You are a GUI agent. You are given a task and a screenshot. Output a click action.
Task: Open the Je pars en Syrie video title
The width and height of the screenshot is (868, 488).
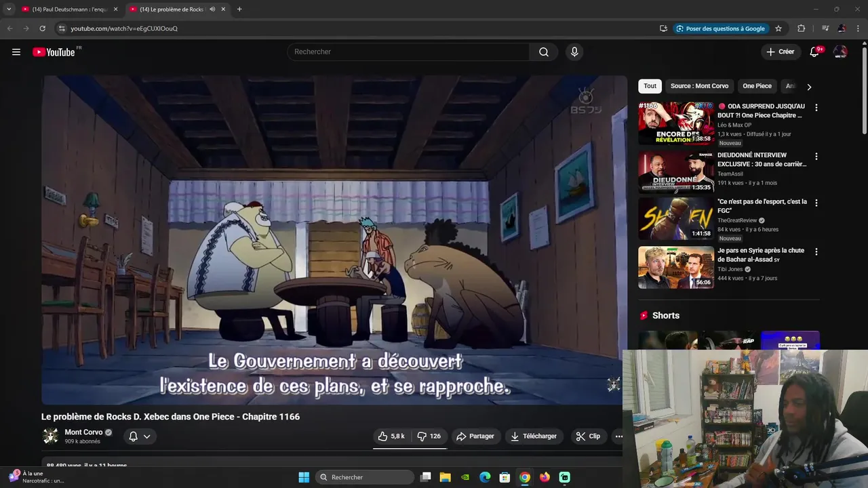[x=761, y=255]
